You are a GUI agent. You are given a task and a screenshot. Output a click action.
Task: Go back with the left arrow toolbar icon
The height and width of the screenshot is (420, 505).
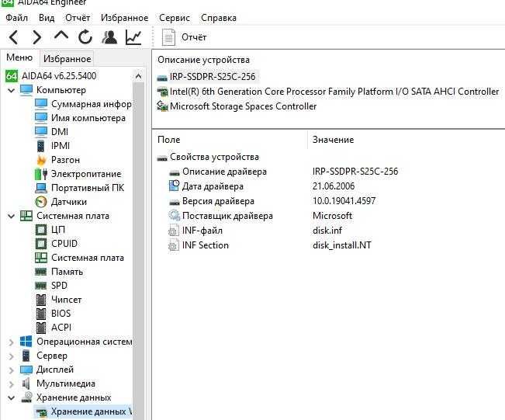13,37
